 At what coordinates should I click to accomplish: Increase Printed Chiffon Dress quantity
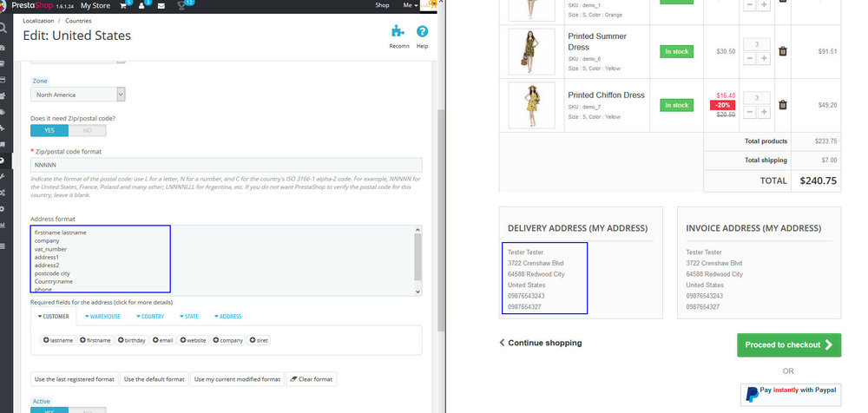[x=764, y=112]
